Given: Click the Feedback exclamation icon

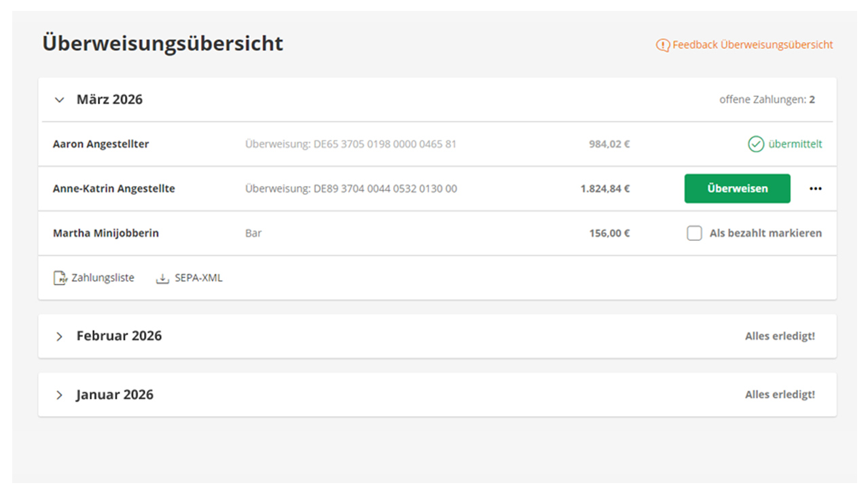Looking at the screenshot, I should pos(662,45).
